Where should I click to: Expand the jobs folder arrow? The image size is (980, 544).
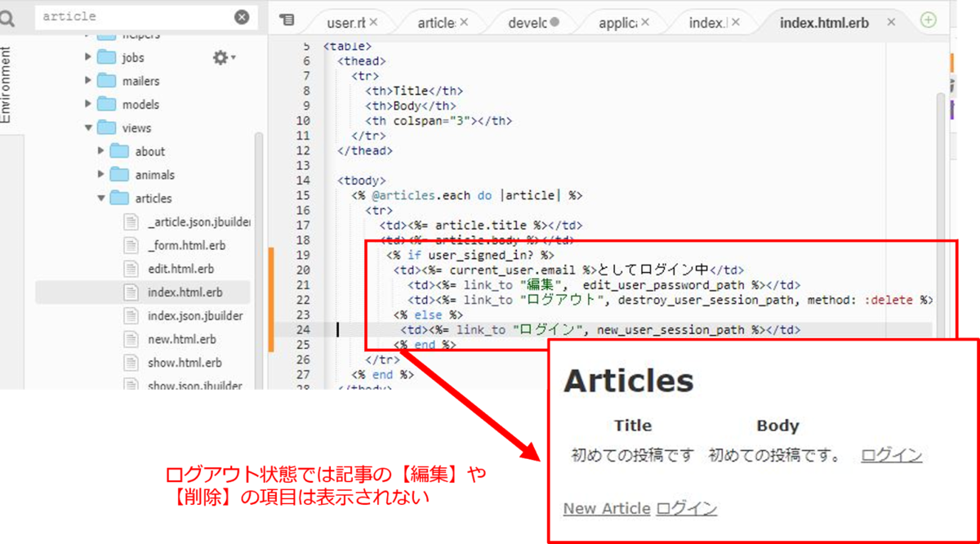(x=88, y=57)
